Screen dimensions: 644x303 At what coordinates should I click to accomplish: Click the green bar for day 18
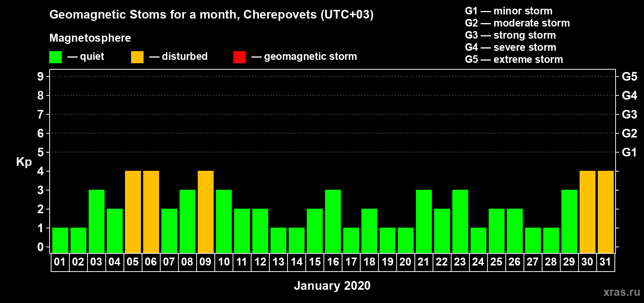(369, 231)
